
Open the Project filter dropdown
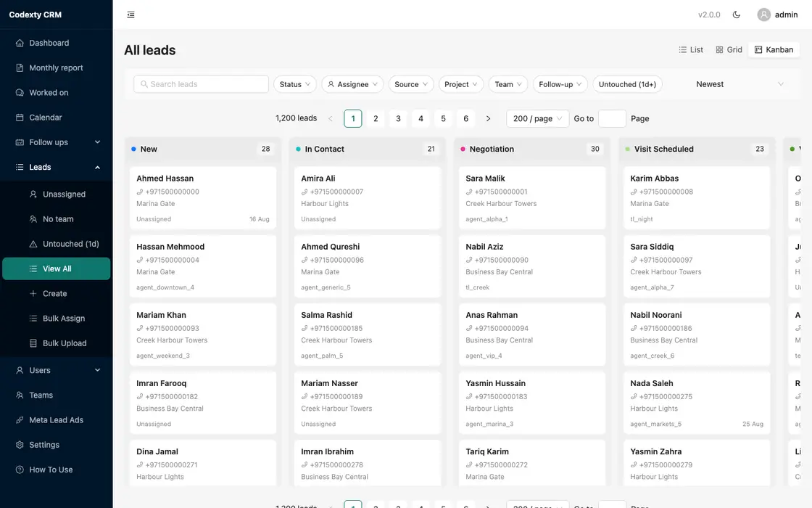pos(461,84)
